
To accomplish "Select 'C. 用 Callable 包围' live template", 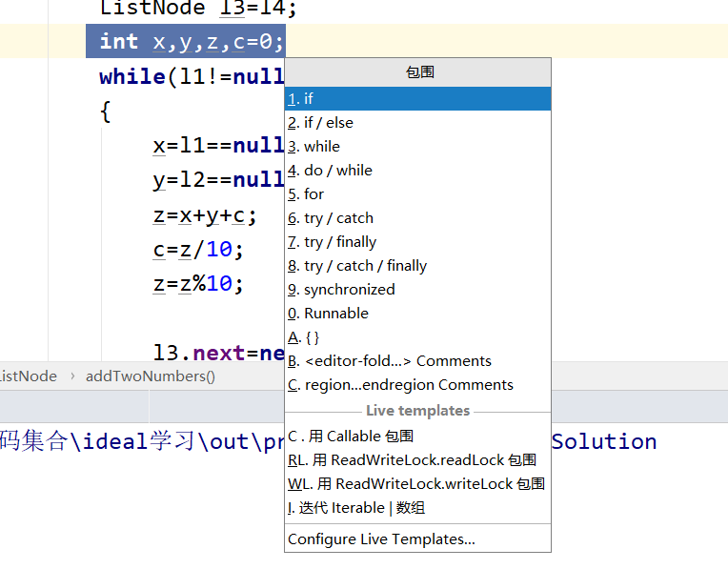I will (x=417, y=437).
